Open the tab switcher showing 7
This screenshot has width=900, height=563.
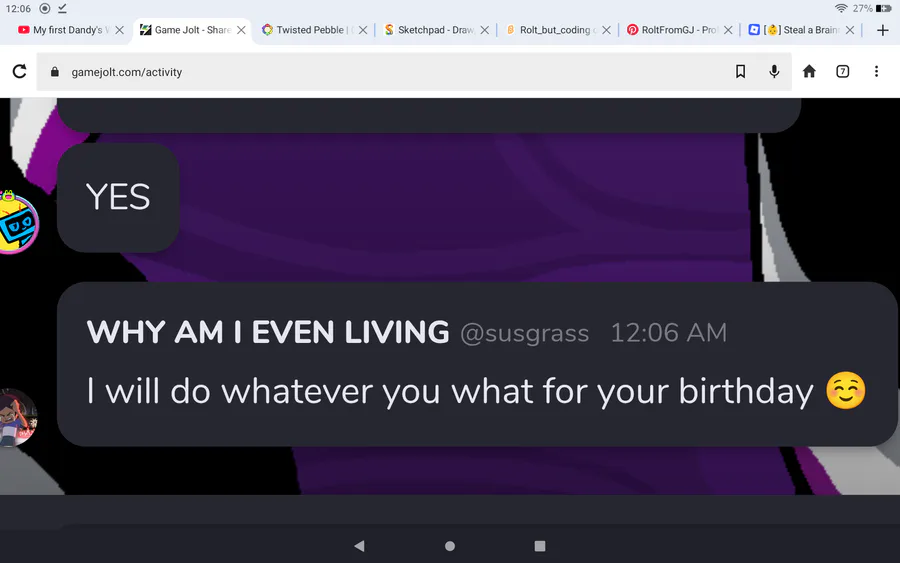(842, 71)
